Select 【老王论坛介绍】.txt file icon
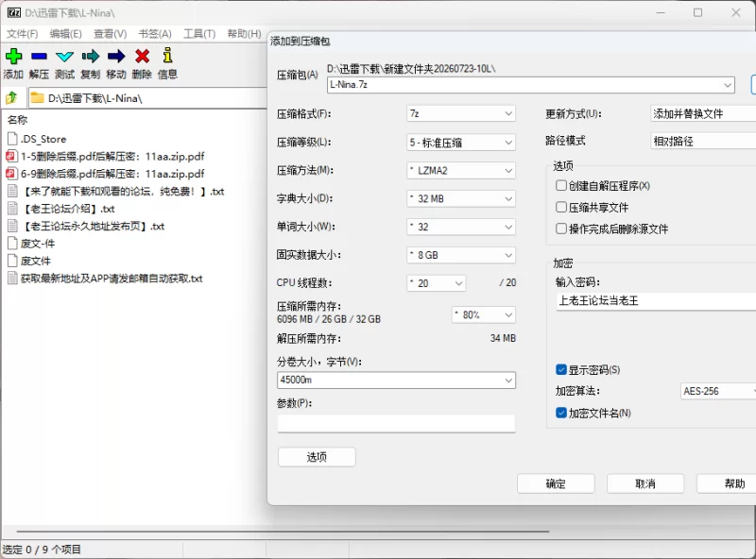Image resolution: width=756 pixels, height=559 pixels. [x=12, y=209]
